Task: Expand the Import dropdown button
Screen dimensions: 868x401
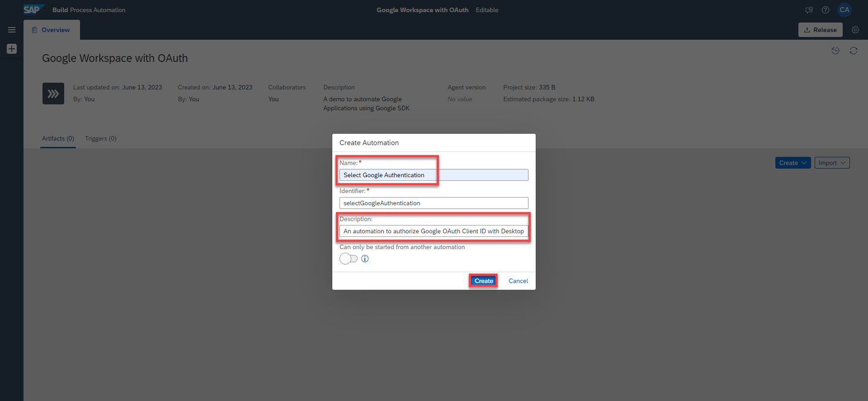Action: click(832, 163)
